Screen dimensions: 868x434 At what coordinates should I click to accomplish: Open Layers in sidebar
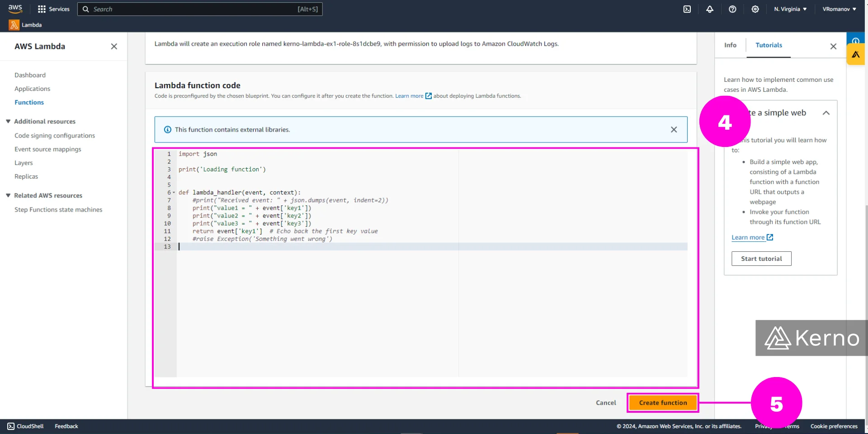[x=24, y=163]
